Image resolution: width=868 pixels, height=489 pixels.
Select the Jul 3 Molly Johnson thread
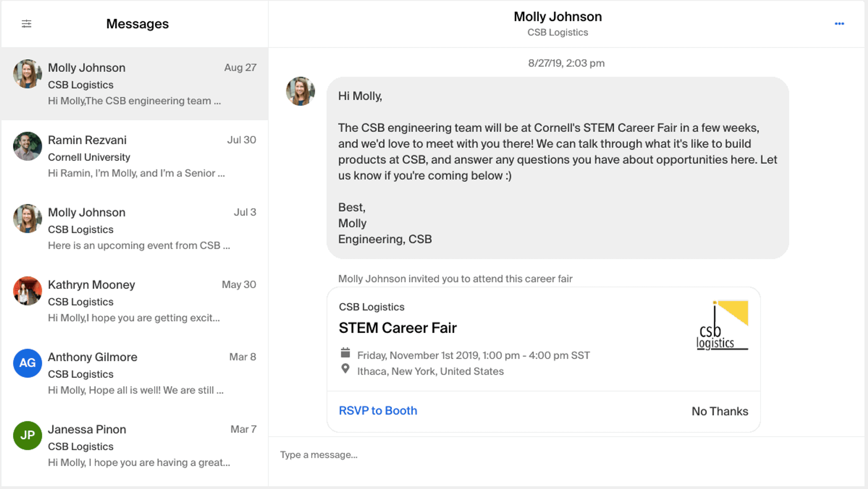[x=135, y=229]
